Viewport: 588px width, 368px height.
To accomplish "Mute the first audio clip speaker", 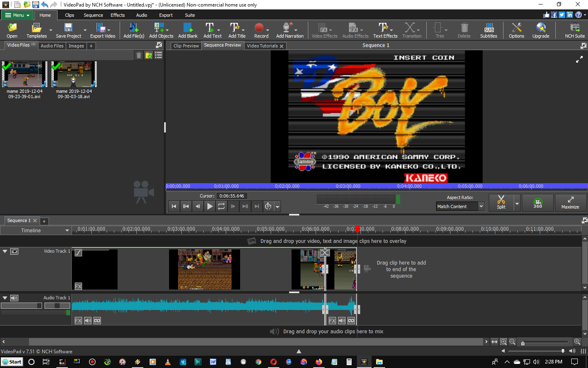I will pos(88,321).
